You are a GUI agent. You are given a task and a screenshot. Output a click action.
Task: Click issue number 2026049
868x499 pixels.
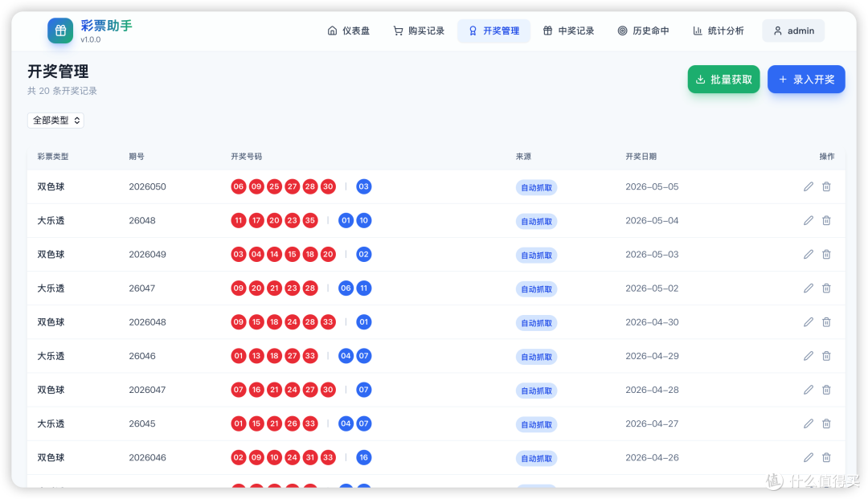147,255
